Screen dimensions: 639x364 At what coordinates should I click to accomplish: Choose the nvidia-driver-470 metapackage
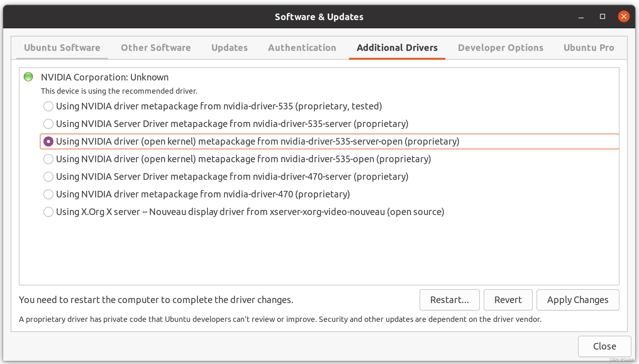(48, 194)
